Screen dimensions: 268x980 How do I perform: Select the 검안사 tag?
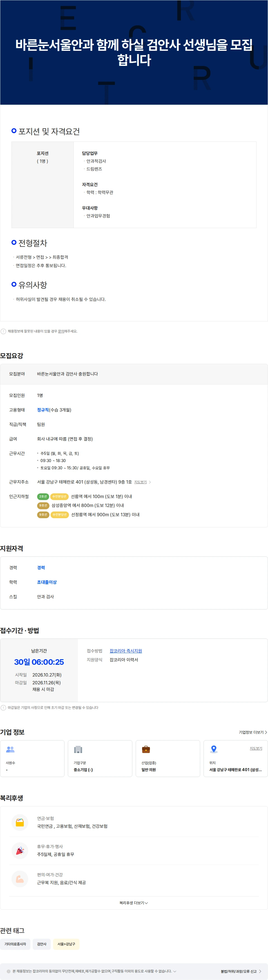[x=42, y=944]
